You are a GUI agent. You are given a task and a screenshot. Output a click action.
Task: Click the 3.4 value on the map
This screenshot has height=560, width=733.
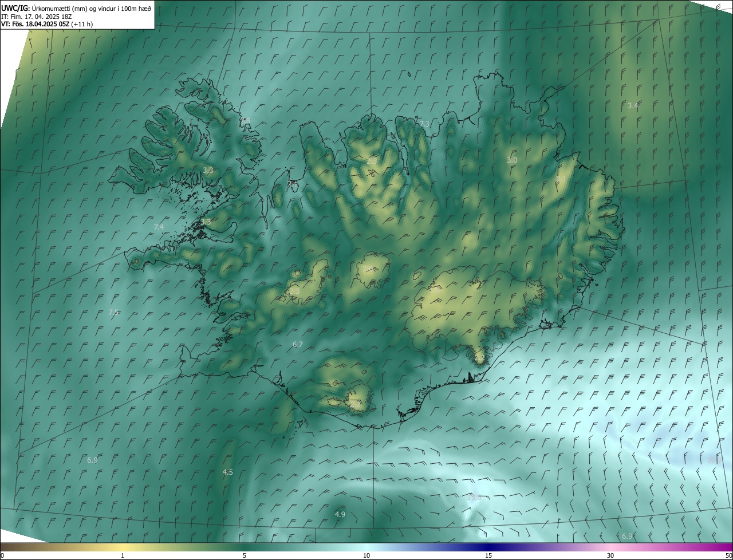633,105
